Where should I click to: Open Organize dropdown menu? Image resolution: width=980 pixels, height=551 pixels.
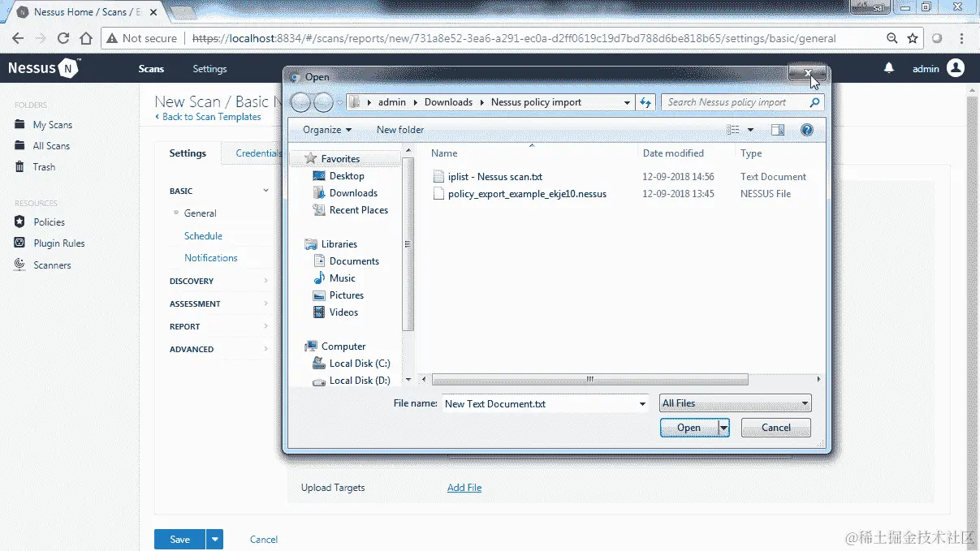327,130
